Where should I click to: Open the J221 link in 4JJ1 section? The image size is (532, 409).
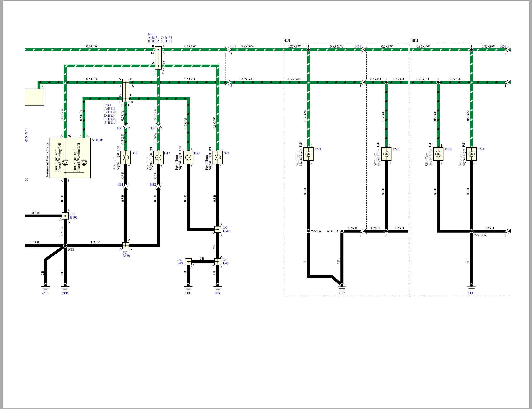coord(318,149)
